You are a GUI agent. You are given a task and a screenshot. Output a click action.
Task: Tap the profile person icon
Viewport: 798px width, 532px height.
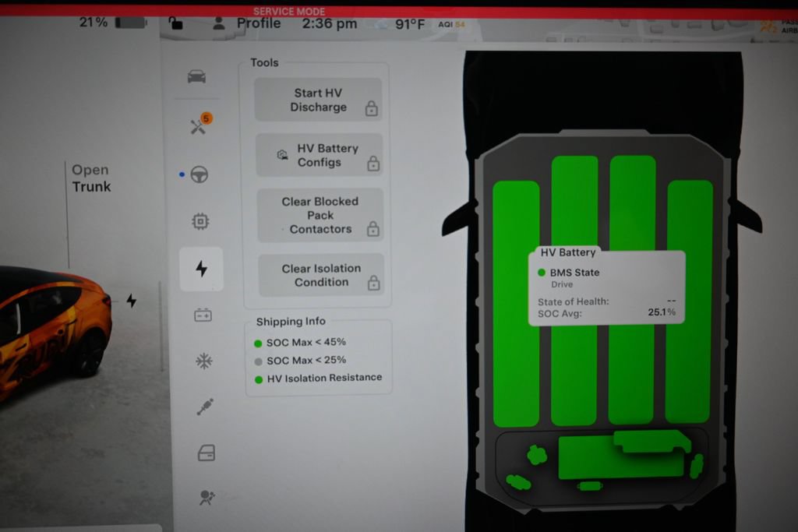219,23
